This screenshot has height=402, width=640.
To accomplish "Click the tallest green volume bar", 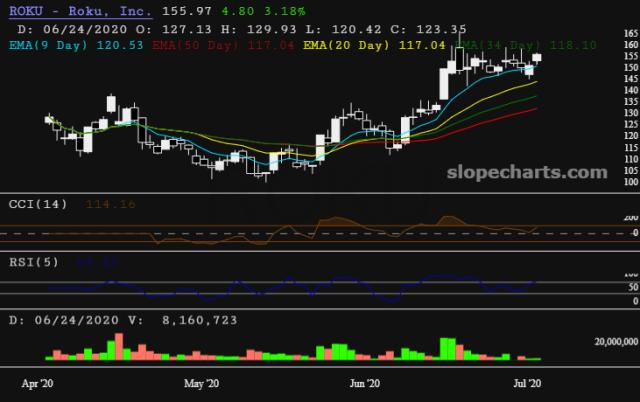I will [x=445, y=349].
